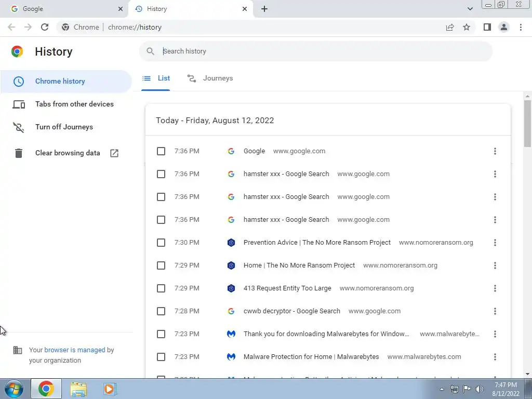532x399 pixels.
Task: Click the Prevention Advice entry favicon
Action: tap(231, 243)
